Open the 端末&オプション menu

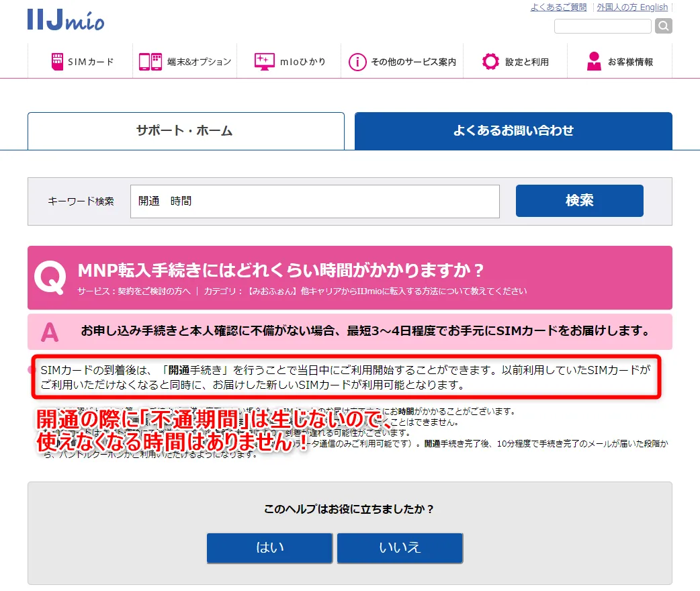pos(185,62)
